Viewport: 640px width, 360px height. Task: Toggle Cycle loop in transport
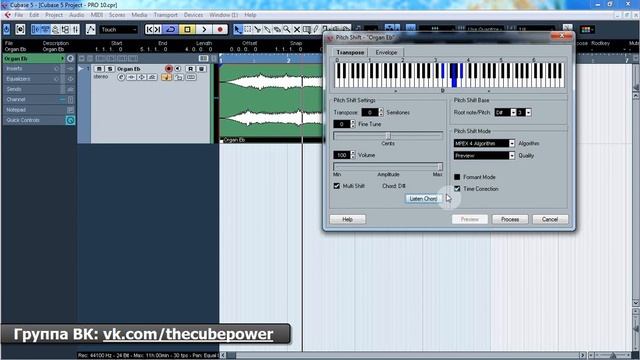pyautogui.click(x=171, y=29)
